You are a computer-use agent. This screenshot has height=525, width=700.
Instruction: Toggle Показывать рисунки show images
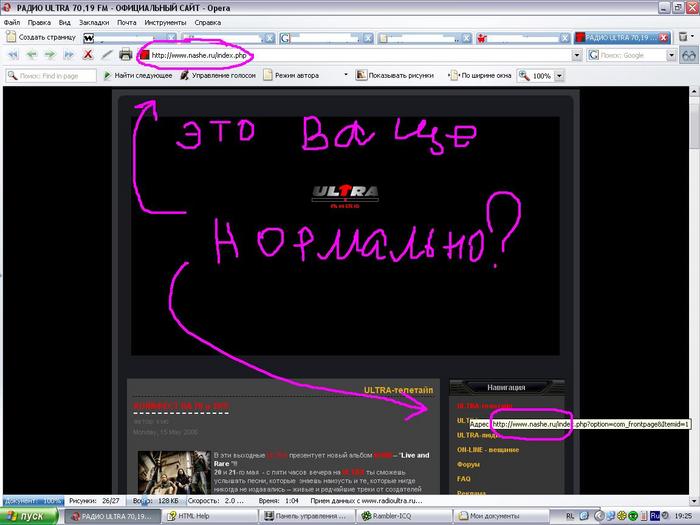(x=395, y=75)
